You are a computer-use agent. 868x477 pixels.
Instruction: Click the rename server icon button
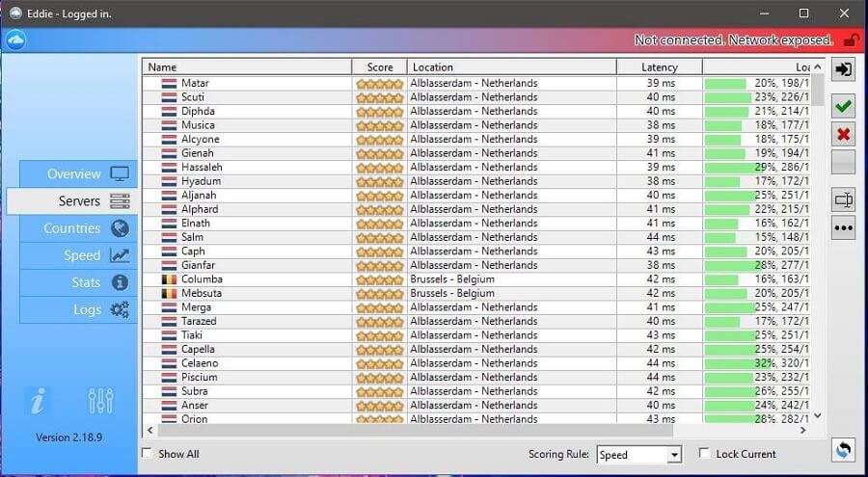point(843,199)
